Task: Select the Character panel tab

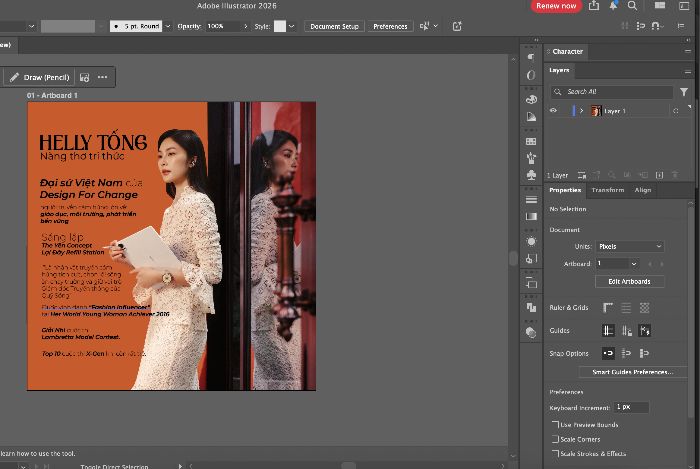Action: [567, 52]
